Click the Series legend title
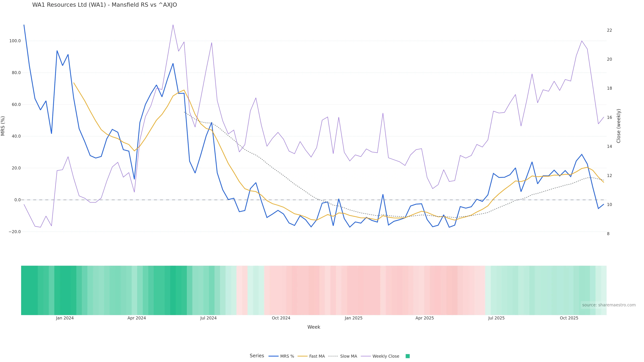This screenshot has width=644, height=362. [257, 356]
